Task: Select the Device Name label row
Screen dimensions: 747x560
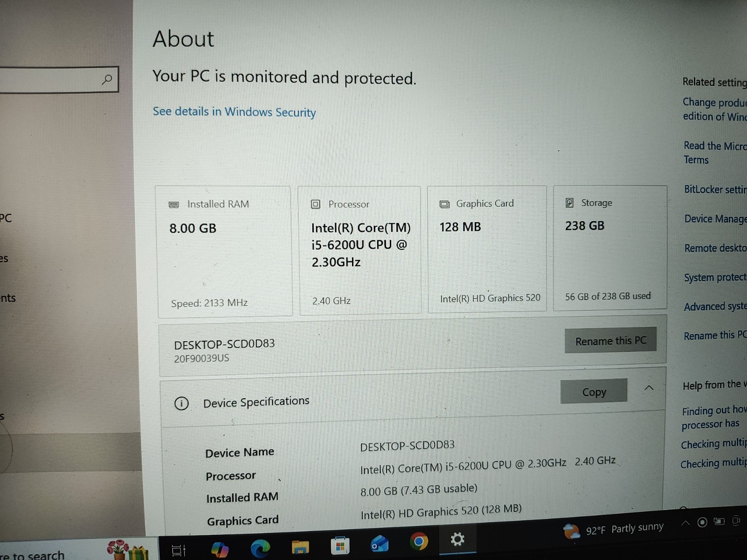Action: click(240, 453)
